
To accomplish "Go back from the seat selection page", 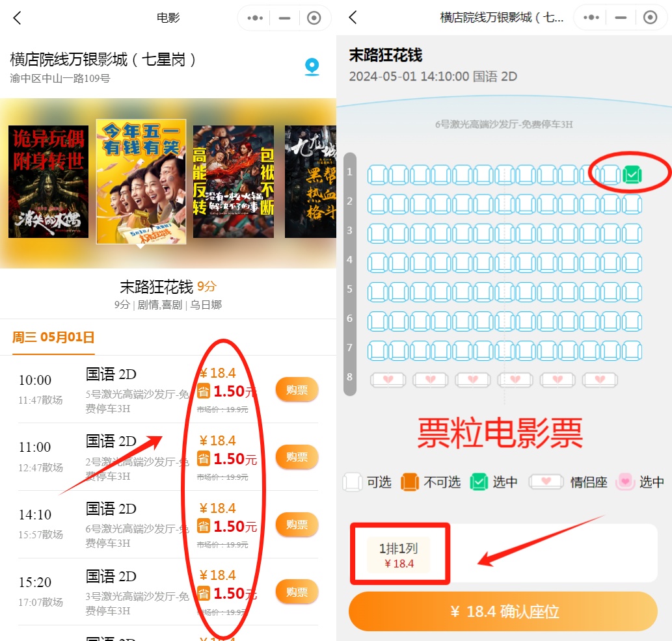I will 353,18.
